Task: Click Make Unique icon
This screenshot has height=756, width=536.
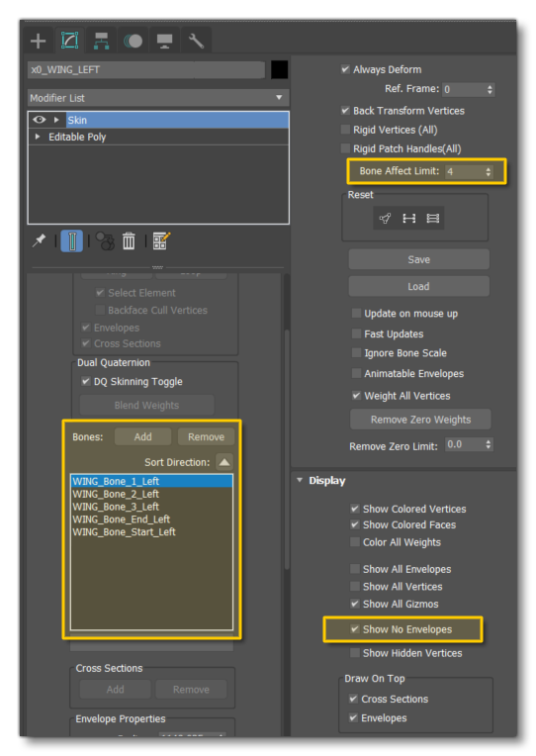Action: 105,241
